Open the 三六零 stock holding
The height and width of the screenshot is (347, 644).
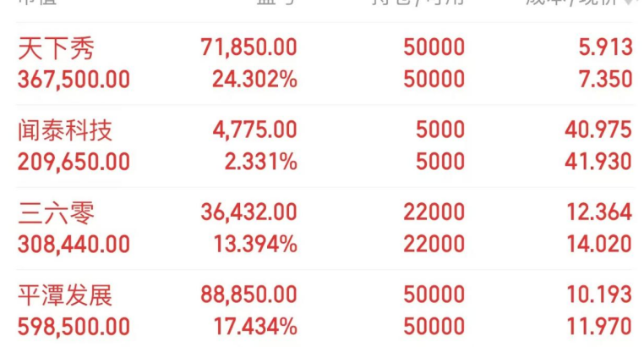point(56,212)
